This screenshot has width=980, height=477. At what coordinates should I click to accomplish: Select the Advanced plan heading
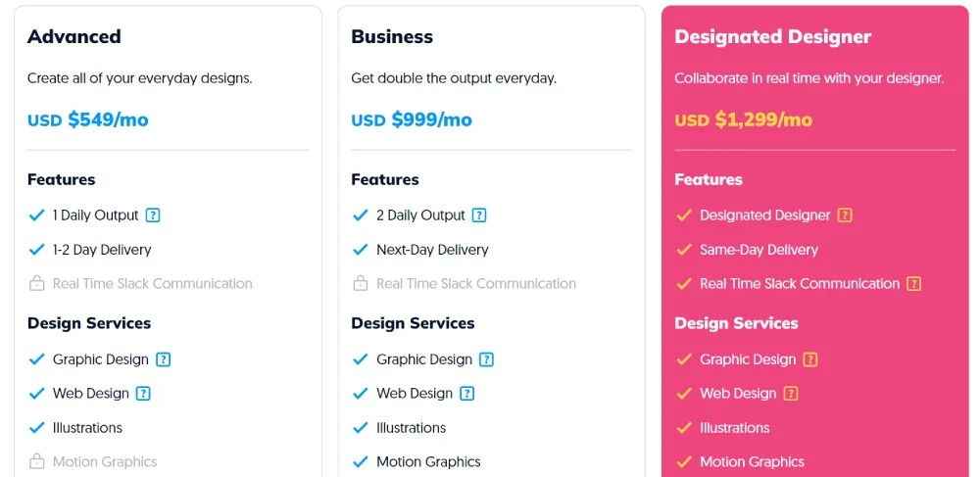74,37
